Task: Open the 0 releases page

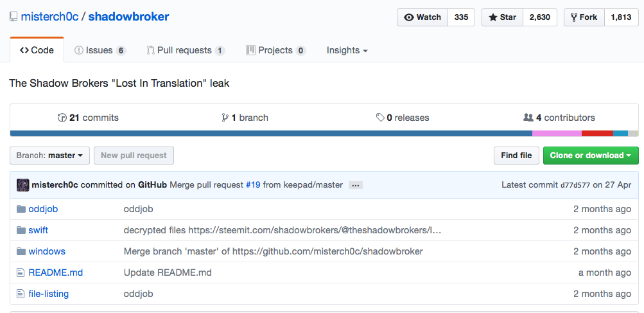Action: point(403,118)
